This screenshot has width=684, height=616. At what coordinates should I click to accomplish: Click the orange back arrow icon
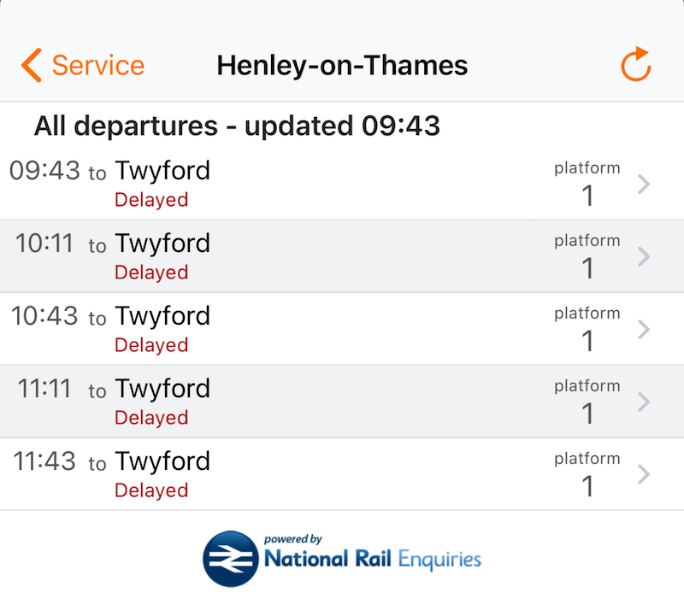[x=31, y=65]
